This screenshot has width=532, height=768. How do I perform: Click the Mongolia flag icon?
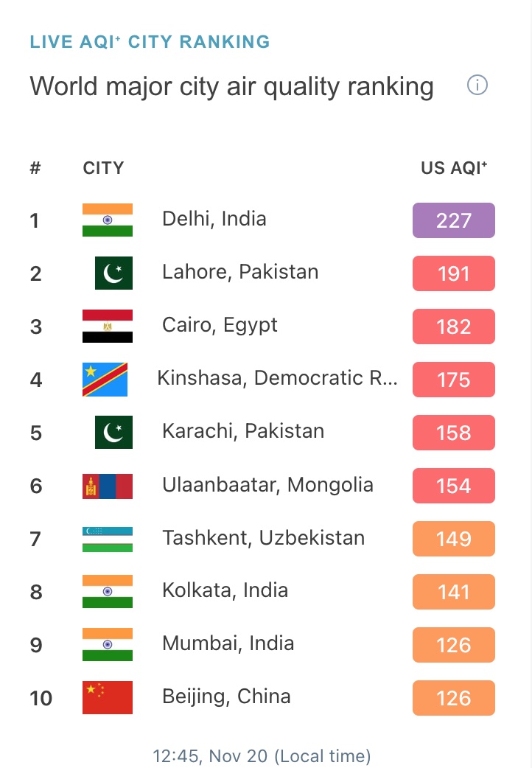point(108,486)
